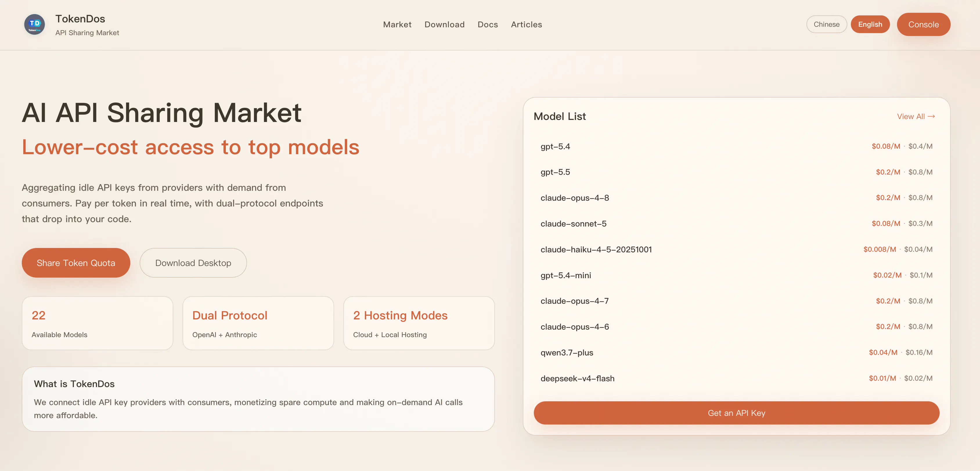Select the claude-opus-4-6 model row

point(736,327)
